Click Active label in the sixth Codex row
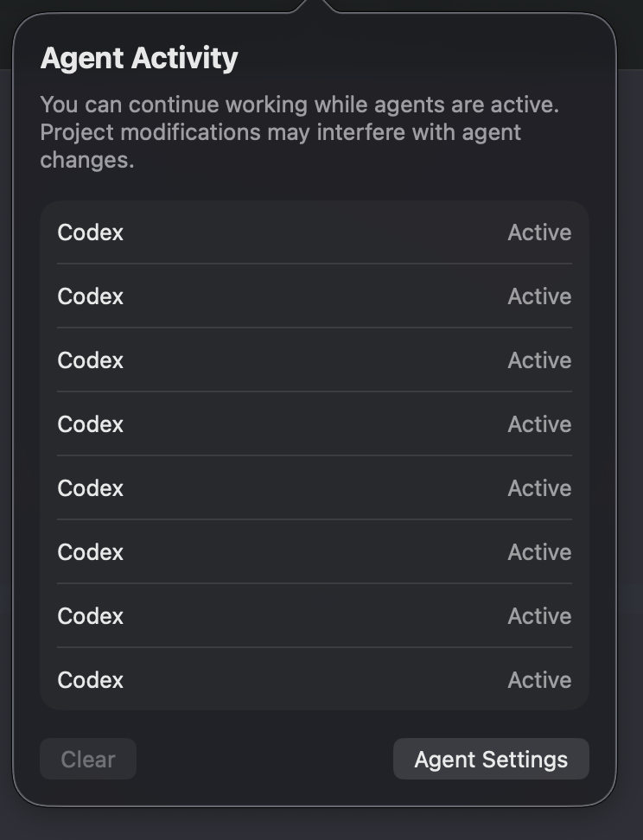This screenshot has width=643, height=840. [539, 552]
